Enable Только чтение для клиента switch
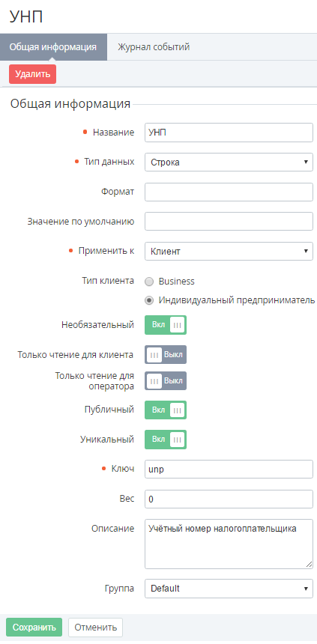The width and height of the screenshot is (317, 644). click(166, 355)
